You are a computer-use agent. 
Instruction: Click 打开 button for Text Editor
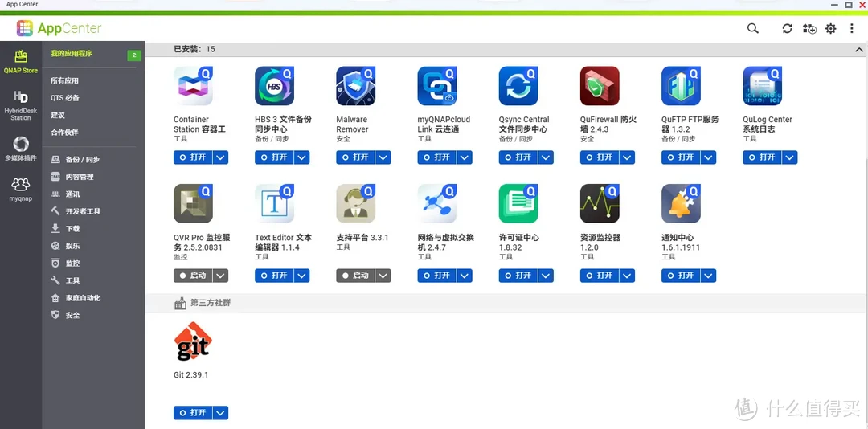275,275
